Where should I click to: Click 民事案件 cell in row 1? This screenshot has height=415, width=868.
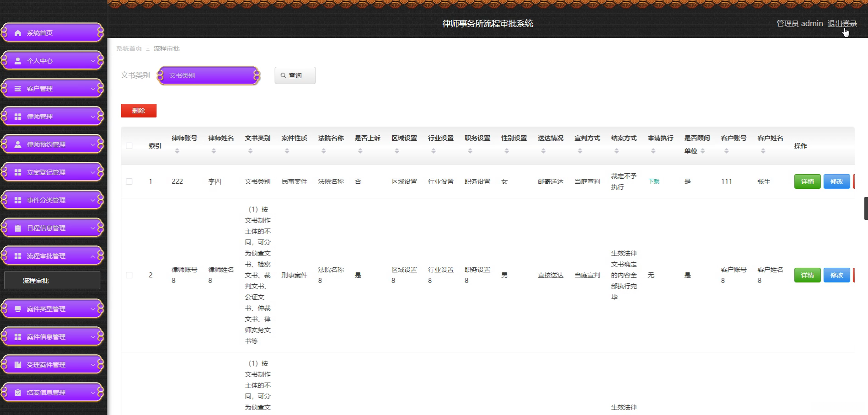point(294,181)
